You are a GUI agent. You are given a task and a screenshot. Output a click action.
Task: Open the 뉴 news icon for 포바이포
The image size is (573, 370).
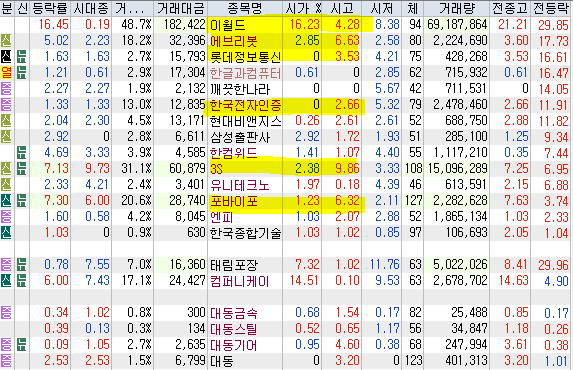(x=22, y=201)
